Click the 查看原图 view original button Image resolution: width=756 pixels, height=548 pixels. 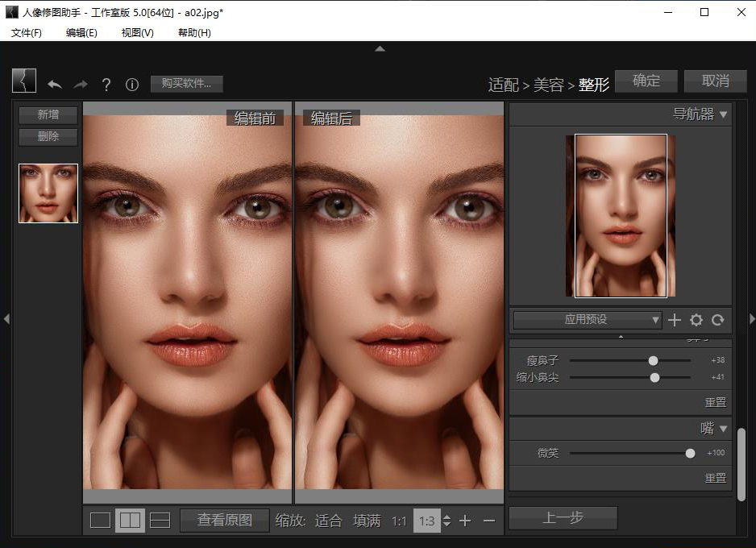(x=225, y=521)
